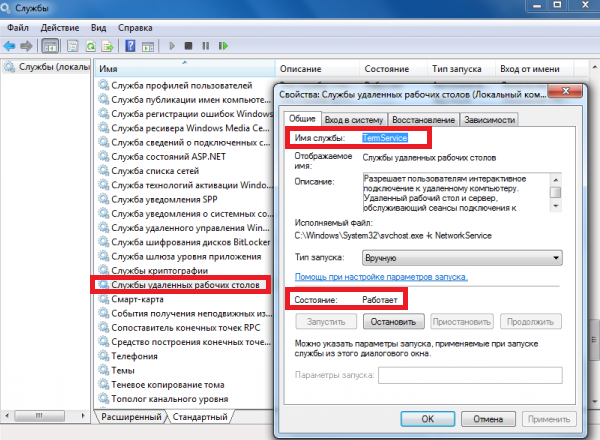Open the Действие menu
The height and width of the screenshot is (440, 600).
tap(60, 28)
